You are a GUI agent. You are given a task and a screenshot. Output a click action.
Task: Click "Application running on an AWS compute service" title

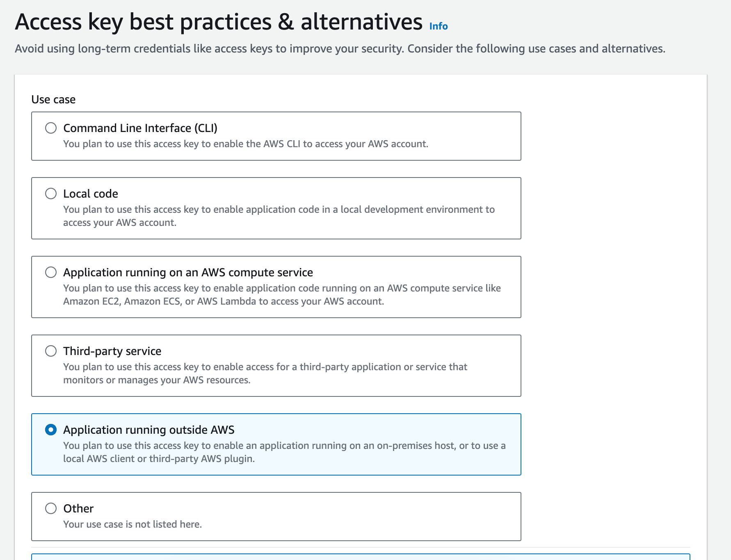point(188,272)
